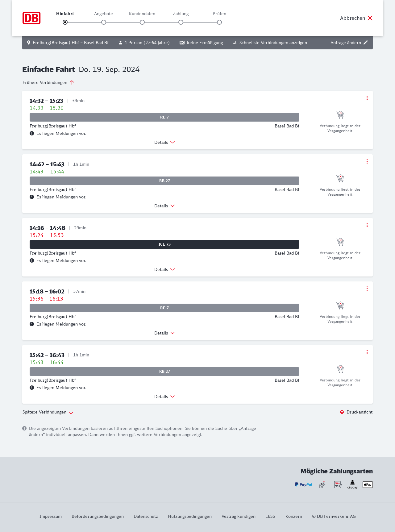The width and height of the screenshot is (395, 532).
Task: Expand Details for the 15:42 RB 27 connection
Action: tap(164, 397)
